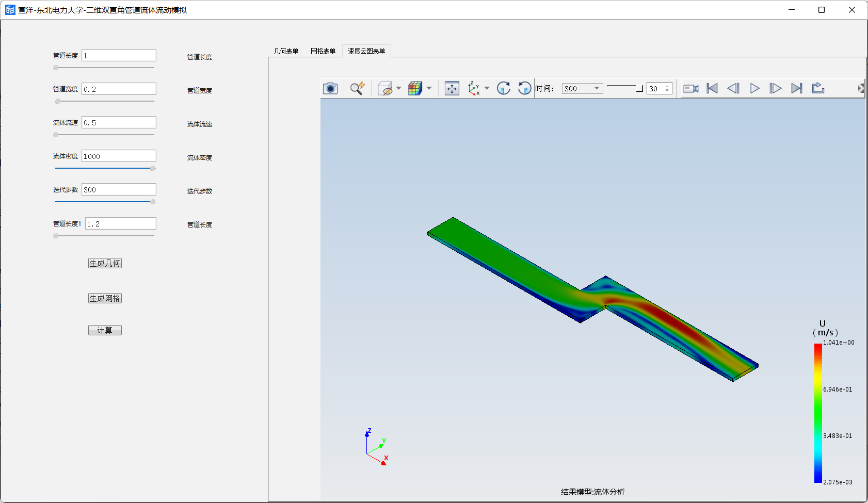868x503 pixels.
Task: Click the camera snapshot icon
Action: click(x=330, y=89)
